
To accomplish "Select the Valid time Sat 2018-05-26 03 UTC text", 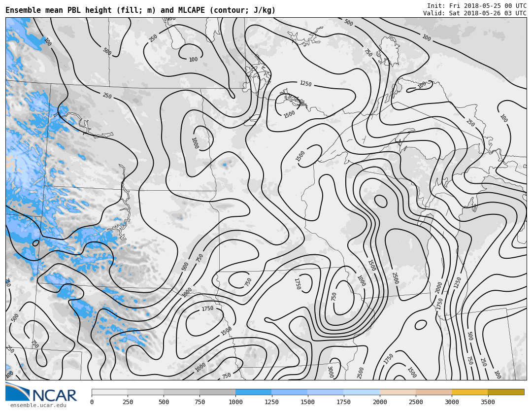I will [474, 13].
